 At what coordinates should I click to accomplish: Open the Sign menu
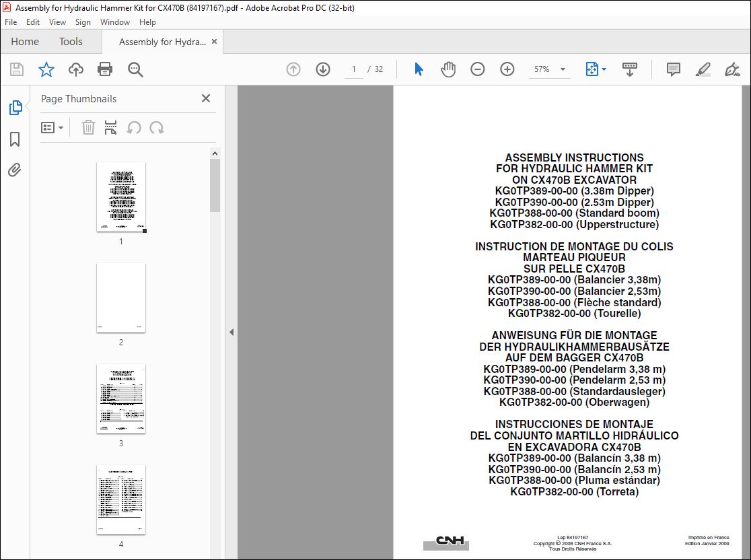83,22
